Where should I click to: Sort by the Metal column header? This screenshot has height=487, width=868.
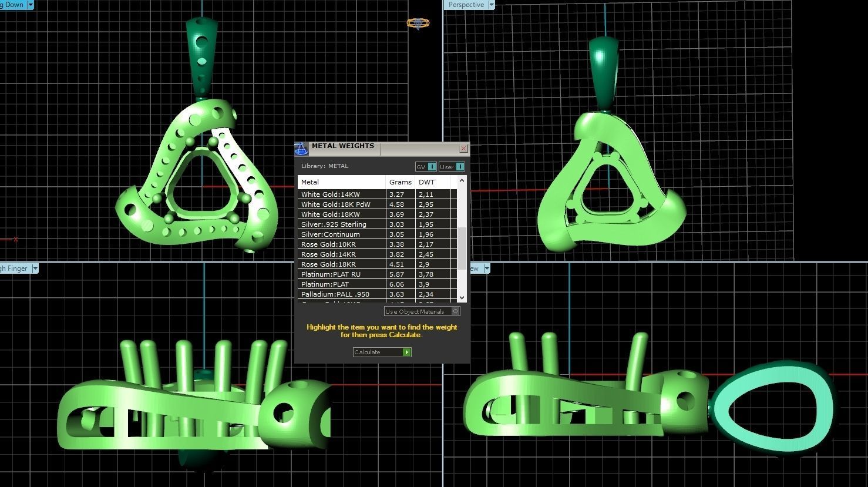(341, 182)
